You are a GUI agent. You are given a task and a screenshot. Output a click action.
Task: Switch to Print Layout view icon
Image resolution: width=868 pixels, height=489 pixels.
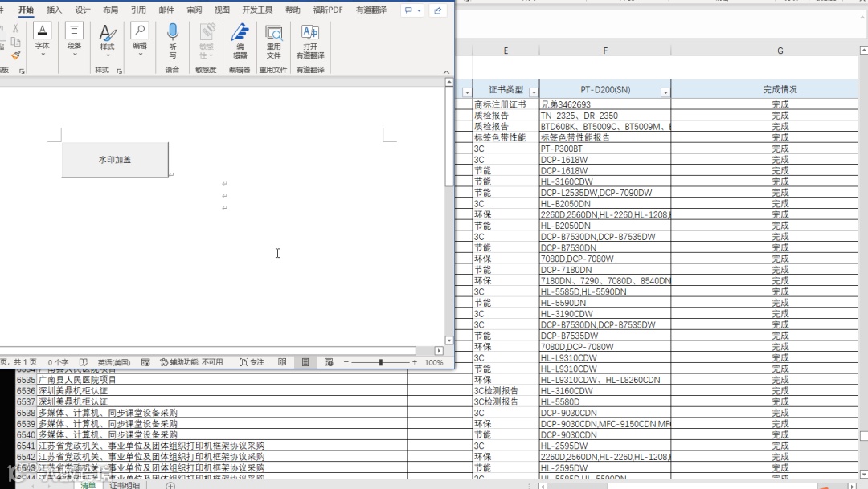pos(305,362)
